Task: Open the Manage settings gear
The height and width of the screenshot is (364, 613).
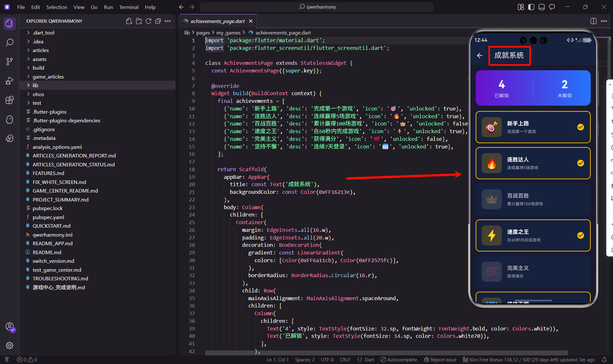Action: pyautogui.click(x=10, y=345)
